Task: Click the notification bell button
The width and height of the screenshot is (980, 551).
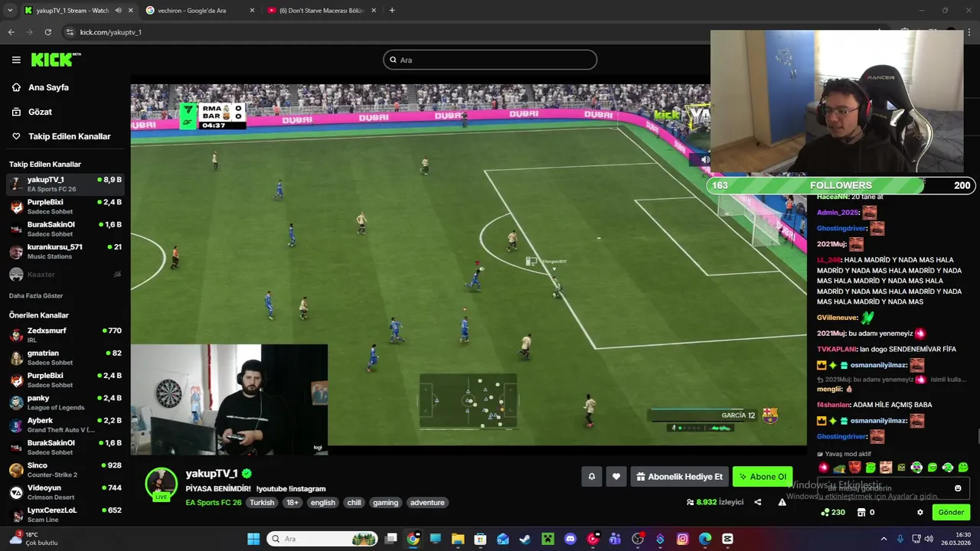Action: click(x=591, y=477)
